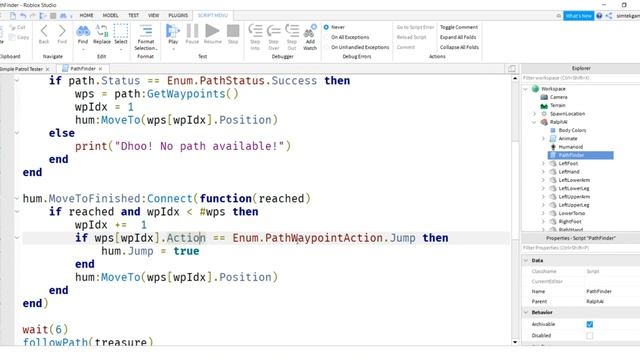Click the Back navigate arrow
The width and height of the screenshot is (640, 360).
pyautogui.click(x=44, y=34)
